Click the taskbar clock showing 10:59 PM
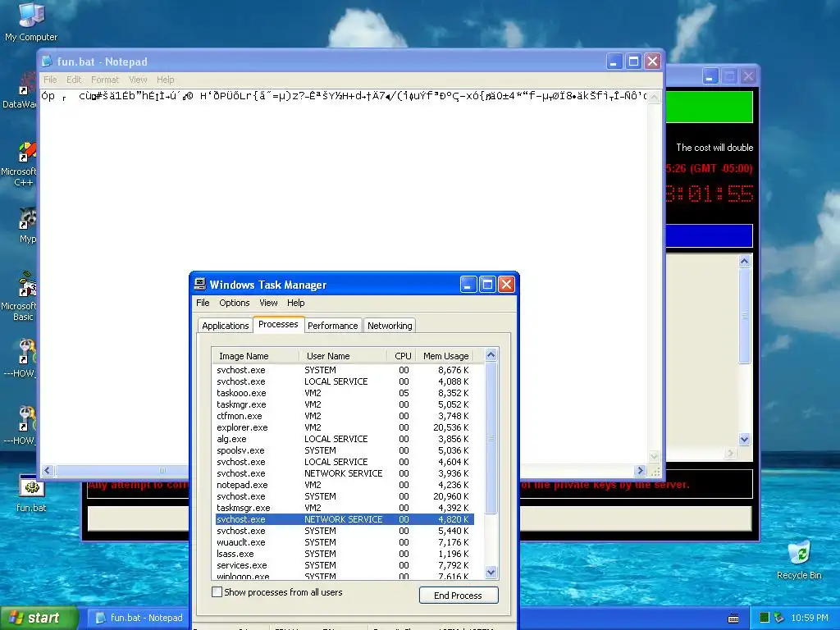Screen dimensions: 840x630 [810, 618]
